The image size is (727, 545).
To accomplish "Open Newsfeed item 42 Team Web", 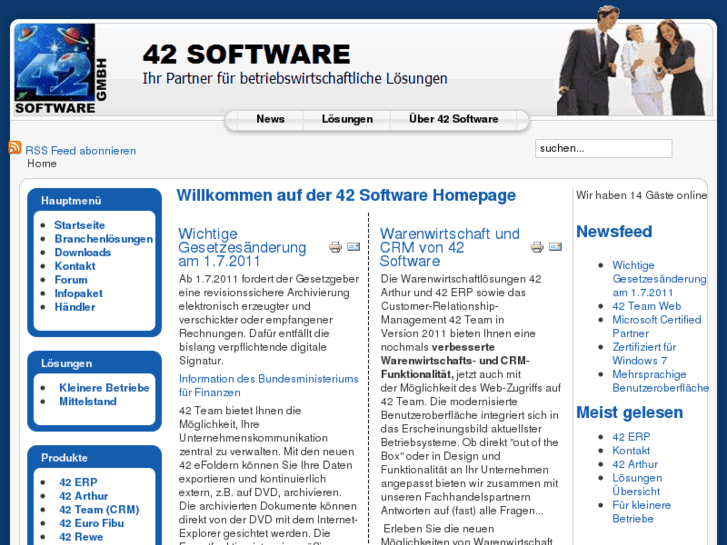I will click(646, 306).
